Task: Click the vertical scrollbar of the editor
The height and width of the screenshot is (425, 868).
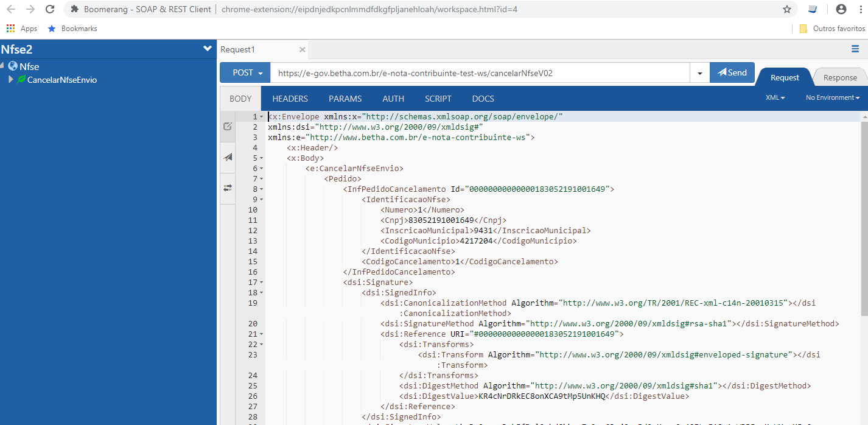Action: point(864,218)
